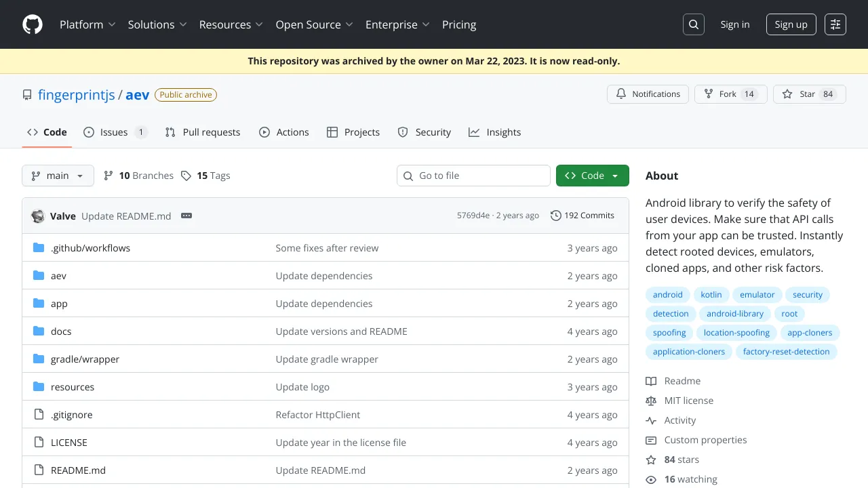The height and width of the screenshot is (488, 868).
Task: Open the 5769d4e commit hash link
Action: point(473,216)
